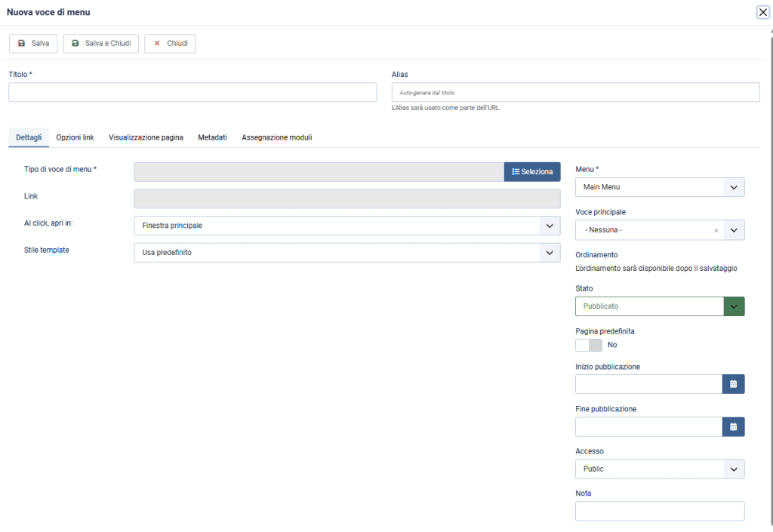Switch to the Opzioni link tab
This screenshot has width=773, height=532.
75,137
